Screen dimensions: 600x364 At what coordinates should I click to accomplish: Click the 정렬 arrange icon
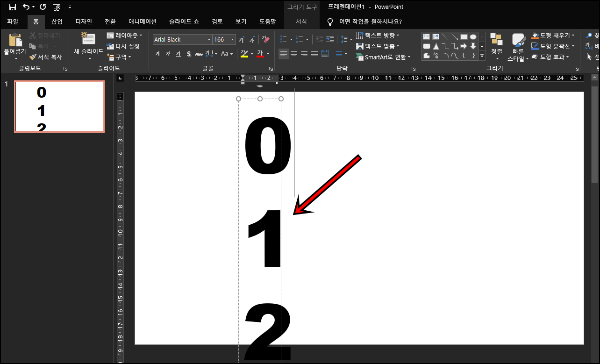tap(496, 40)
